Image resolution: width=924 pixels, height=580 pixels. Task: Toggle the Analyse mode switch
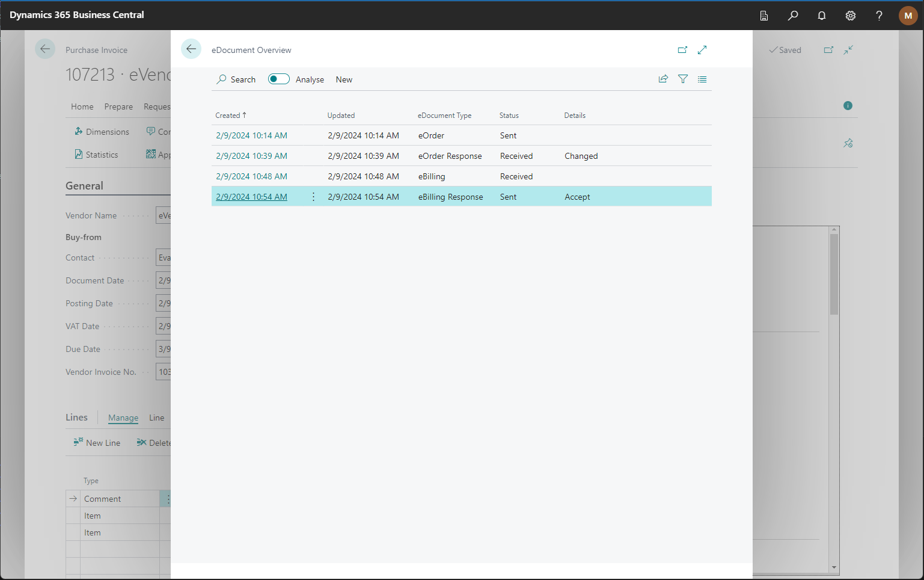click(278, 79)
